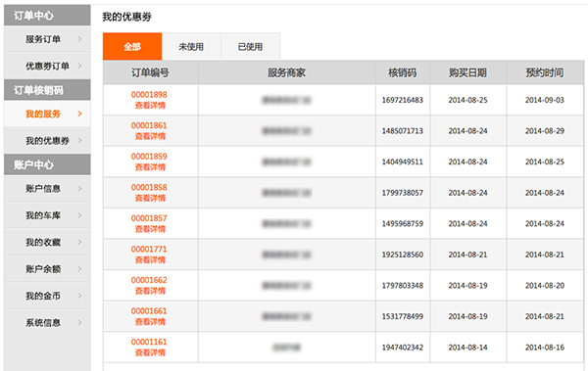
Task: Click appointment date 2014-08-29
Action: (x=545, y=131)
